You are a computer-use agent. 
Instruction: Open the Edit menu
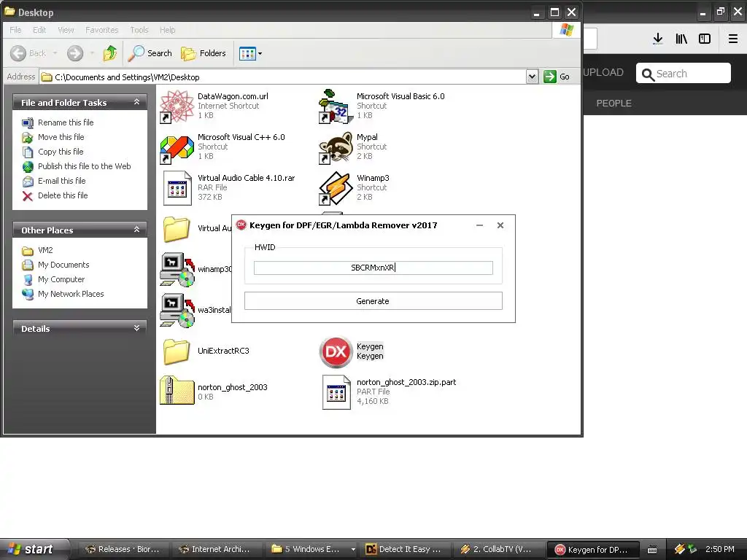39,30
